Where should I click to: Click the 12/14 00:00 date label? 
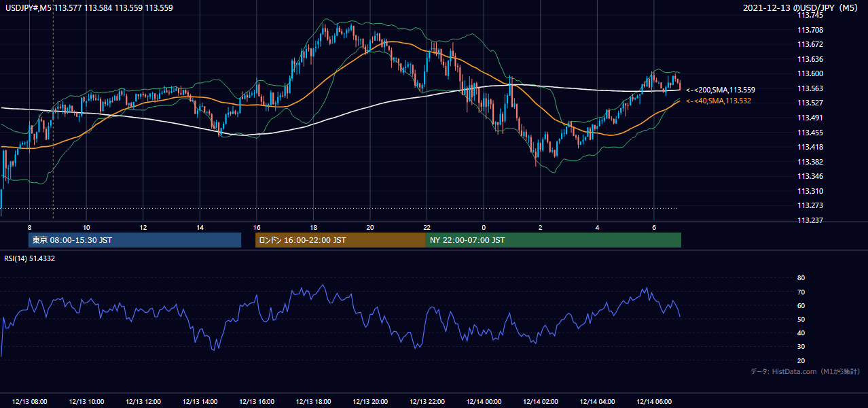pos(484,402)
